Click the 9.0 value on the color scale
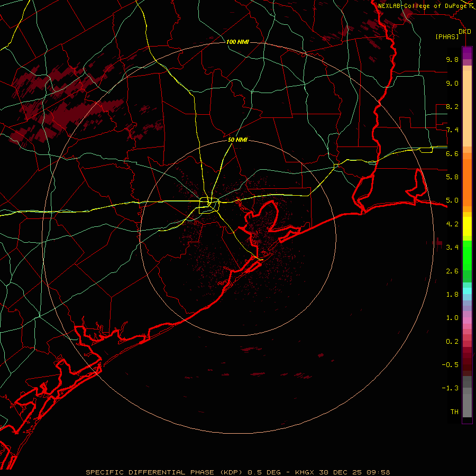 click(x=452, y=83)
